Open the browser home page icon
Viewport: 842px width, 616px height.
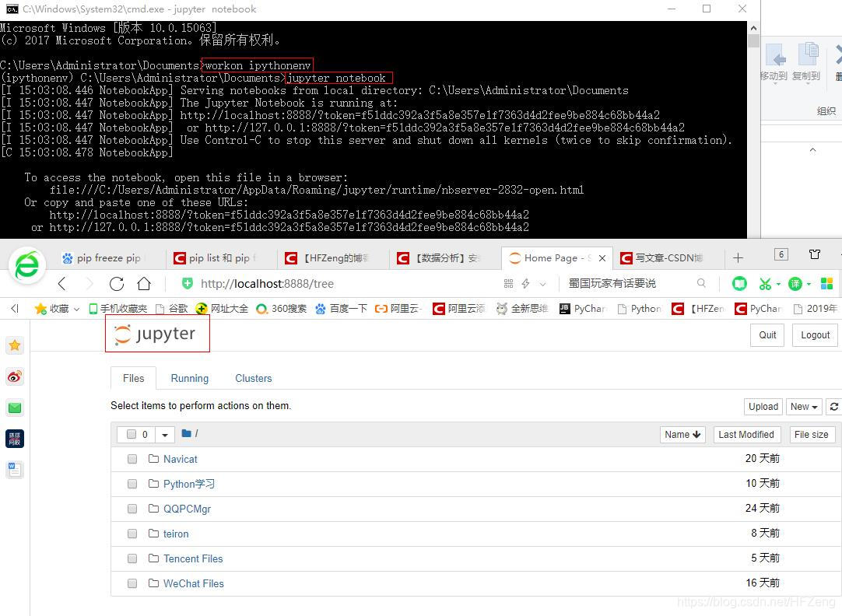(144, 284)
